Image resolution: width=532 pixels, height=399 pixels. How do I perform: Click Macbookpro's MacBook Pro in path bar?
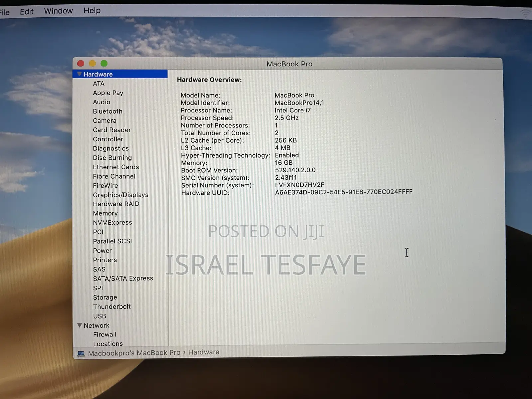click(x=134, y=353)
